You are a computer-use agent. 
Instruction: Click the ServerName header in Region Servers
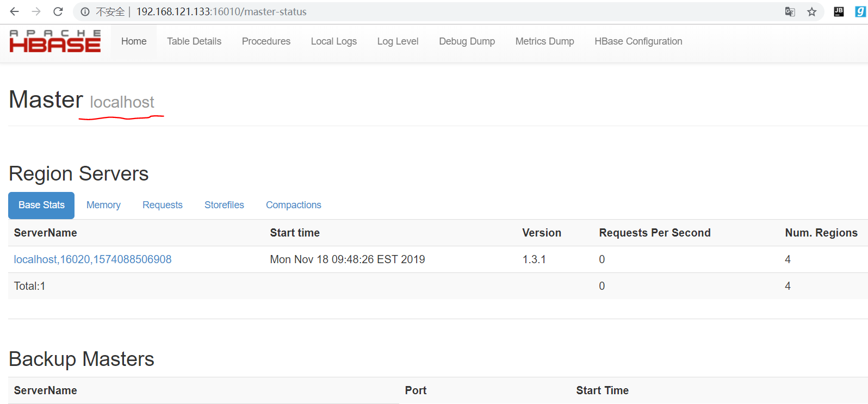click(x=45, y=233)
